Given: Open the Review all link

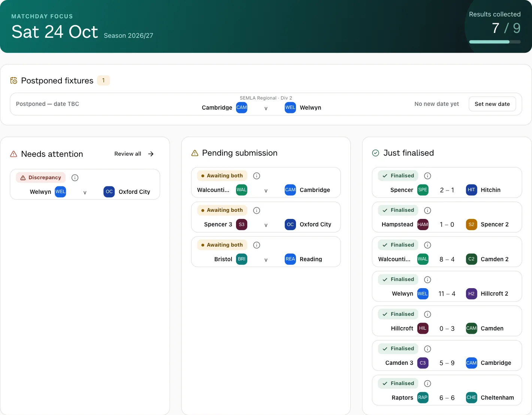Looking at the screenshot, I should click(134, 154).
